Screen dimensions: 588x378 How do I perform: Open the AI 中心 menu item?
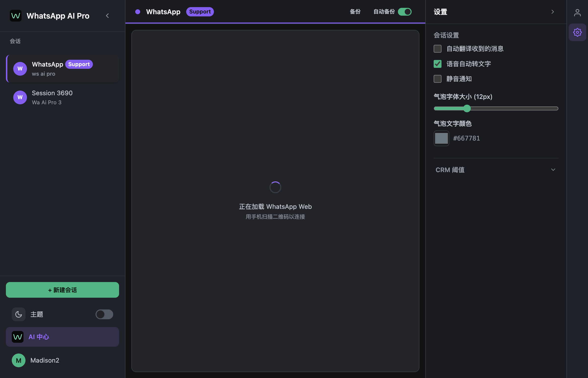(x=62, y=337)
